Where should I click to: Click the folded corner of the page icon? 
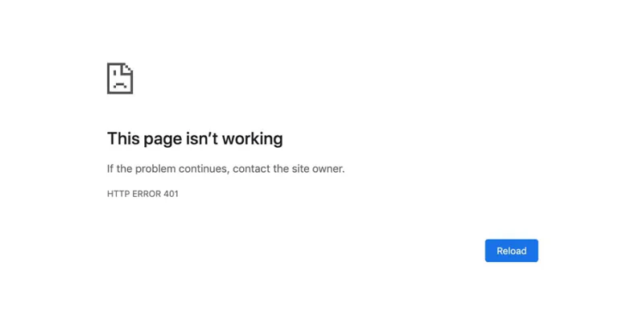click(x=128, y=68)
